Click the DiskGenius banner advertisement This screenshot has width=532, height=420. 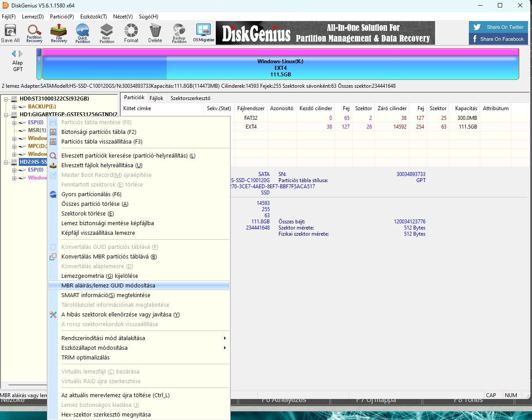[x=325, y=33]
